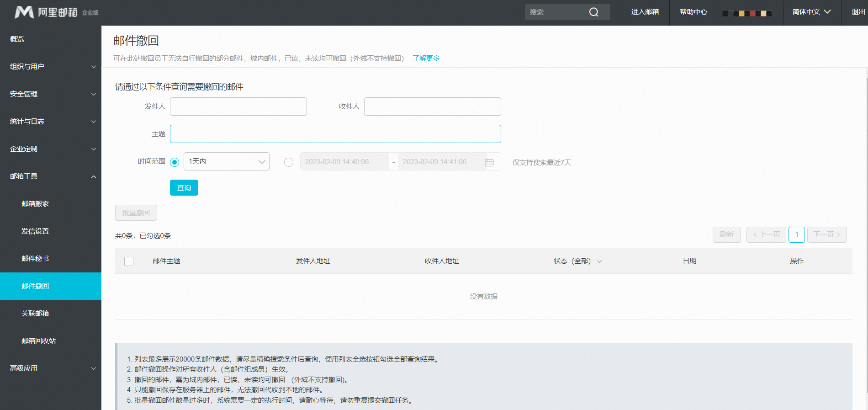Click 进入邮箱 in the top bar
The width and height of the screenshot is (868, 410).
click(x=645, y=12)
